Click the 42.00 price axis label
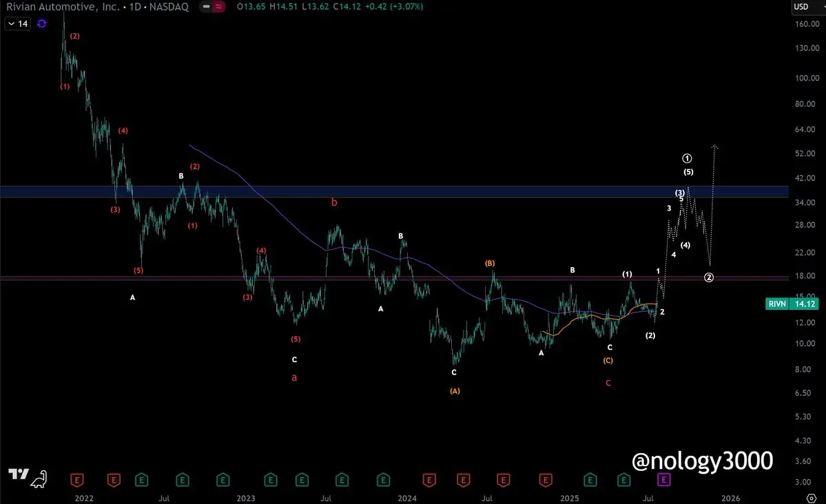Viewport: 826px width, 504px height. tap(805, 178)
